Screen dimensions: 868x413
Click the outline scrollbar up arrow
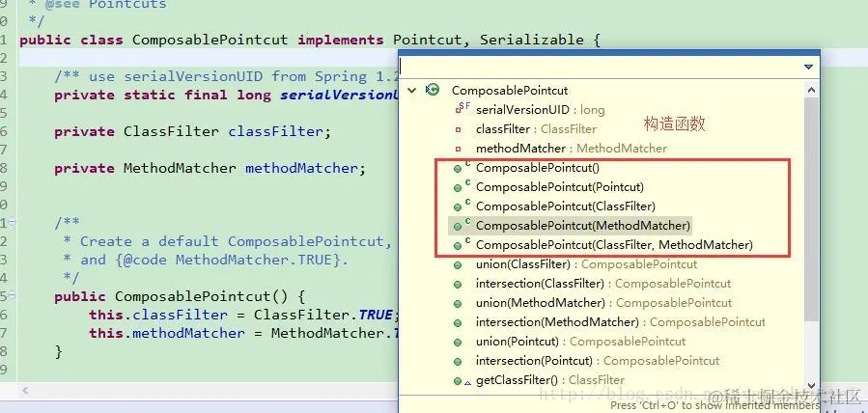(811, 90)
